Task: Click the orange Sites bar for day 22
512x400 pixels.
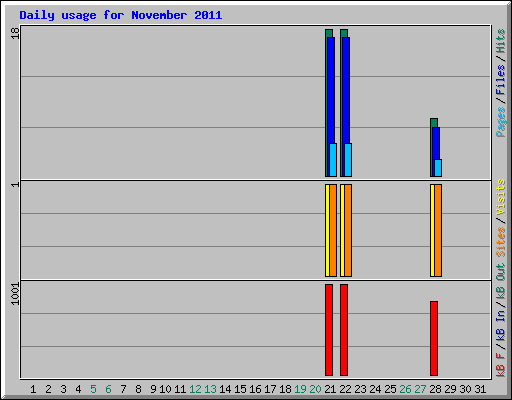Action: [x=348, y=231]
